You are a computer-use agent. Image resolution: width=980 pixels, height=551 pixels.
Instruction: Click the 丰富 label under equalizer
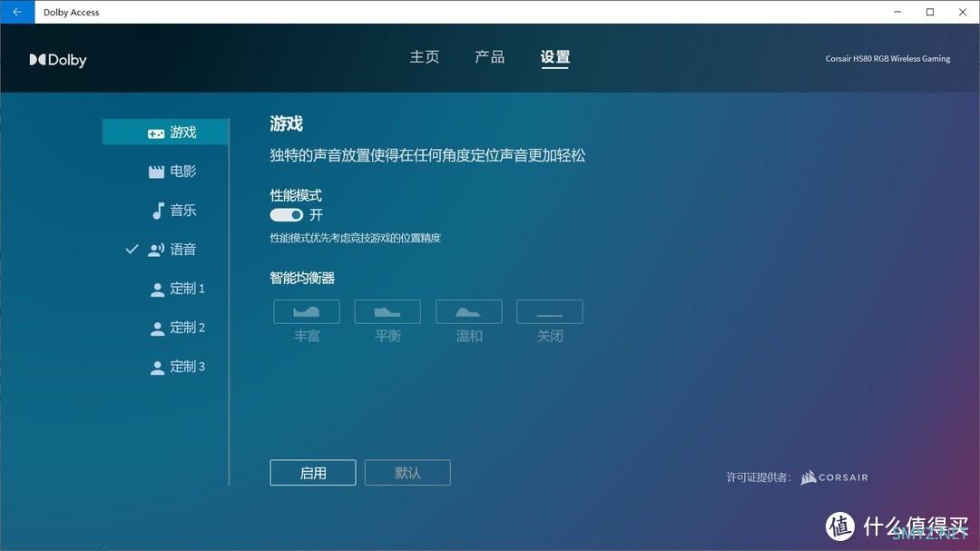[307, 336]
